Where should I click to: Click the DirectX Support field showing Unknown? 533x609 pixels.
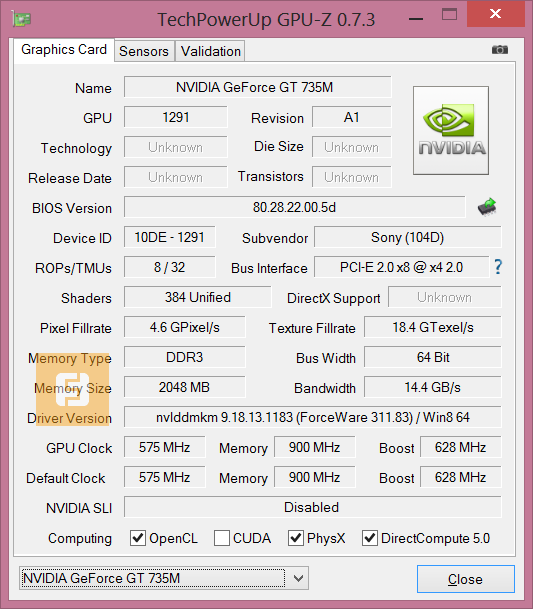[445, 297]
